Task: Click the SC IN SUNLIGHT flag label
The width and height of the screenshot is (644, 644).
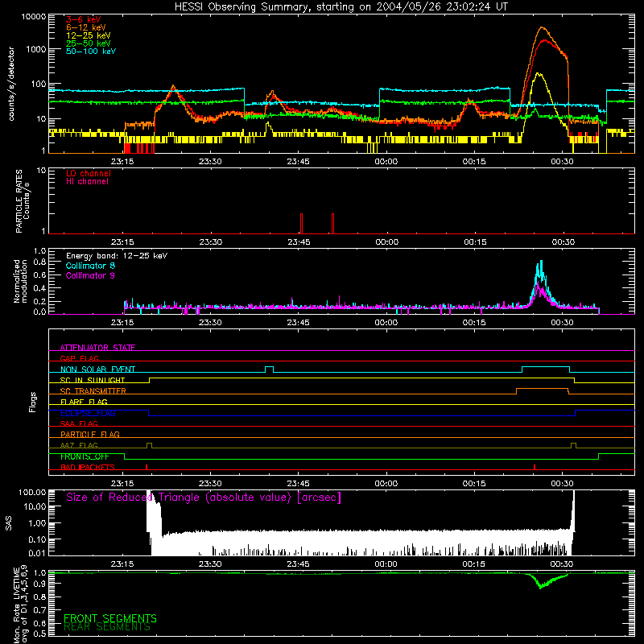Action: (93, 380)
